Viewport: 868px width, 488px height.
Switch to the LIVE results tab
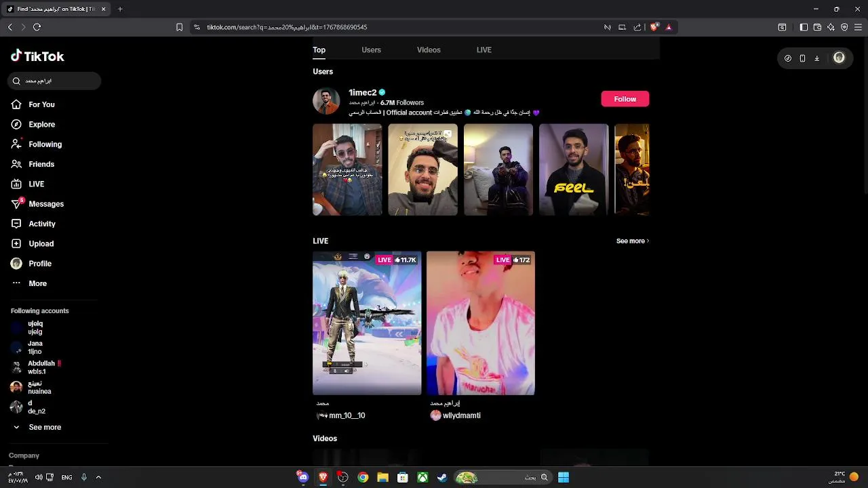(484, 50)
